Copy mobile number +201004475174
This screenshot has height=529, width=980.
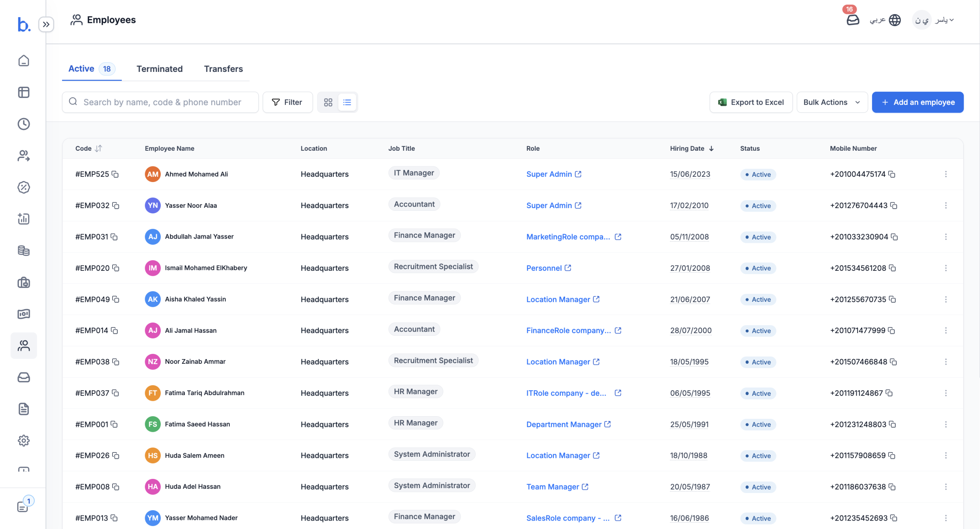[x=892, y=174]
